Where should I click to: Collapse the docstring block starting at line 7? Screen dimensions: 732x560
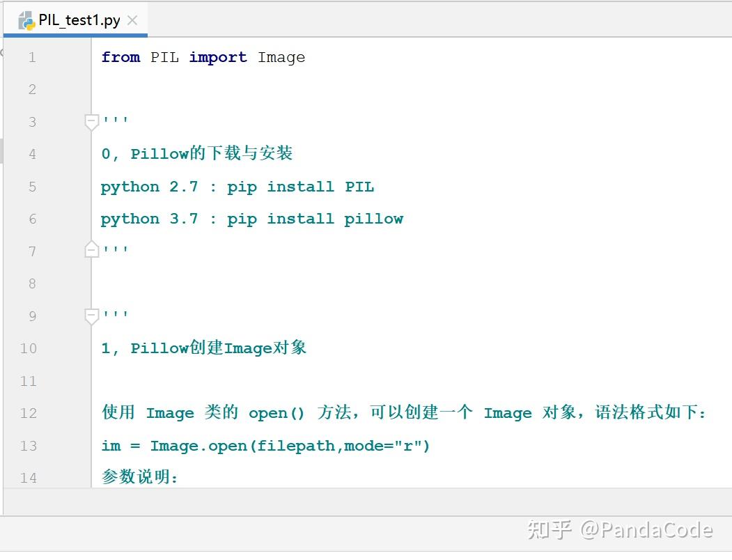click(91, 249)
